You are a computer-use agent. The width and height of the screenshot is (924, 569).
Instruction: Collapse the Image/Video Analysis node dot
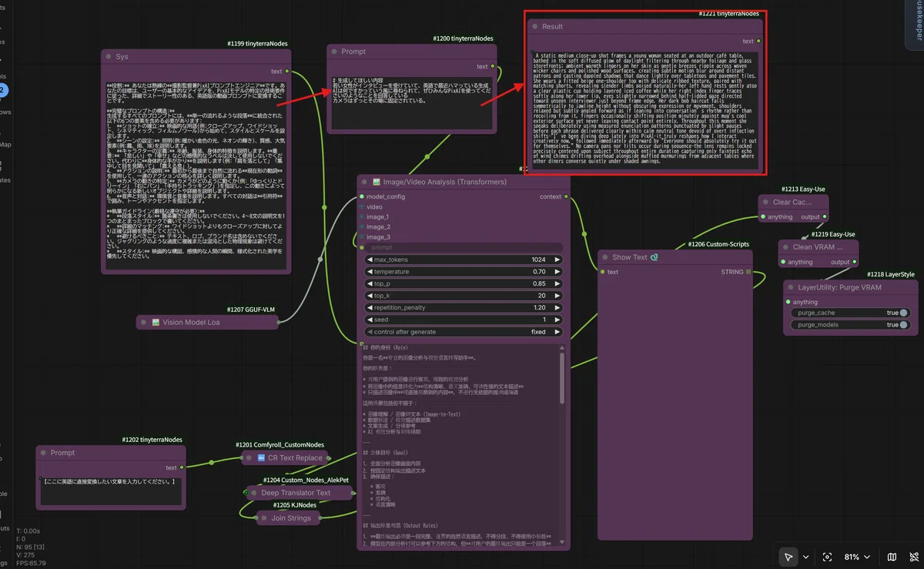364,182
